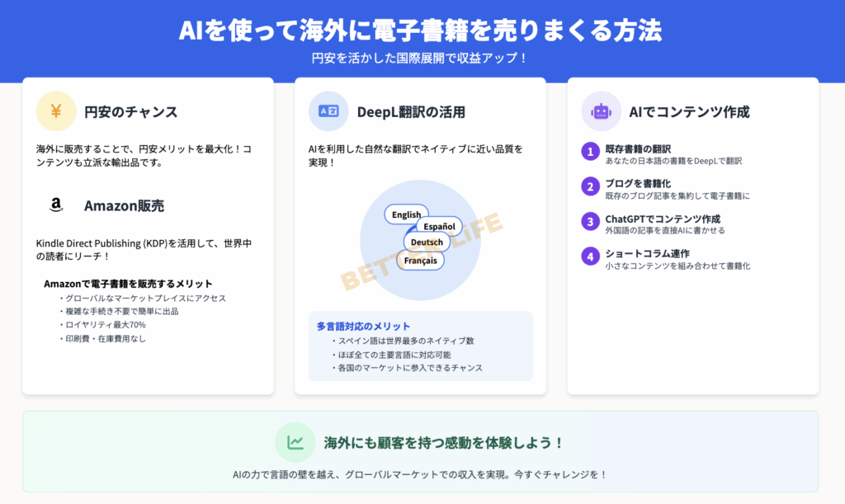This screenshot has width=845, height=504.
Task: Select the Français language bubble
Action: [420, 260]
